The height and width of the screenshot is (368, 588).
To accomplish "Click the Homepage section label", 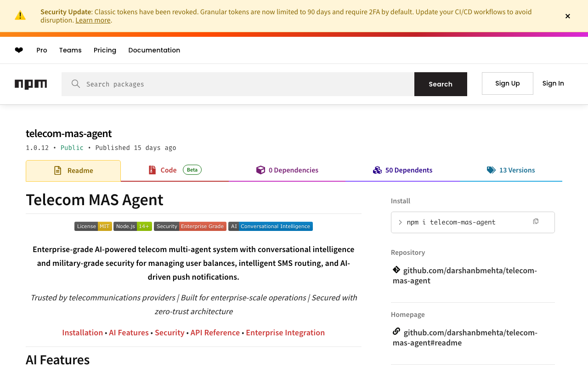I will [x=408, y=315].
